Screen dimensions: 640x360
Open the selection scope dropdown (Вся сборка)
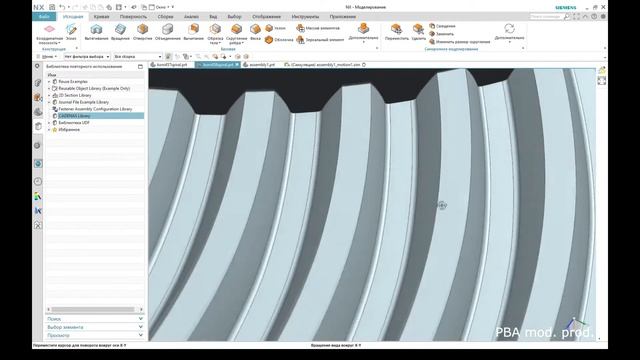click(x=138, y=56)
